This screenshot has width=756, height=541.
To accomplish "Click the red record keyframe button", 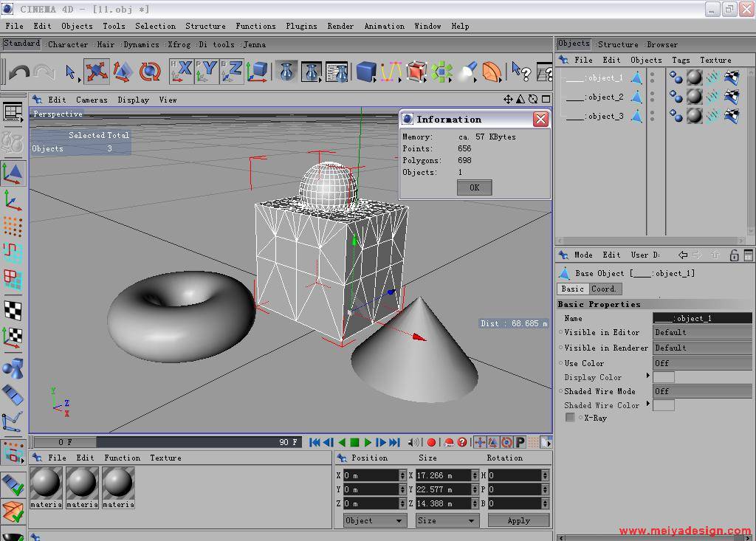I will (431, 442).
